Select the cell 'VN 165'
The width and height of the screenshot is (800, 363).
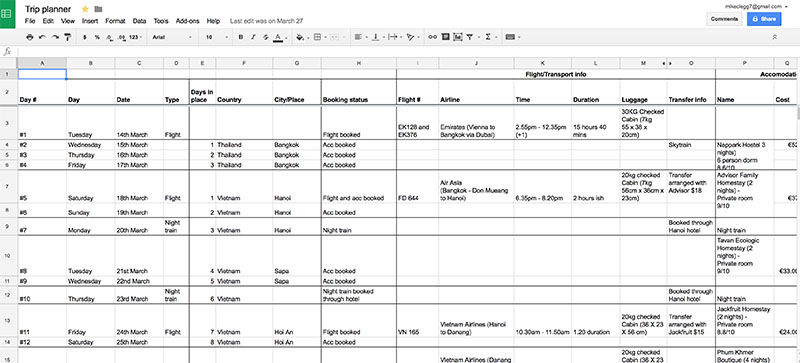coord(417,321)
